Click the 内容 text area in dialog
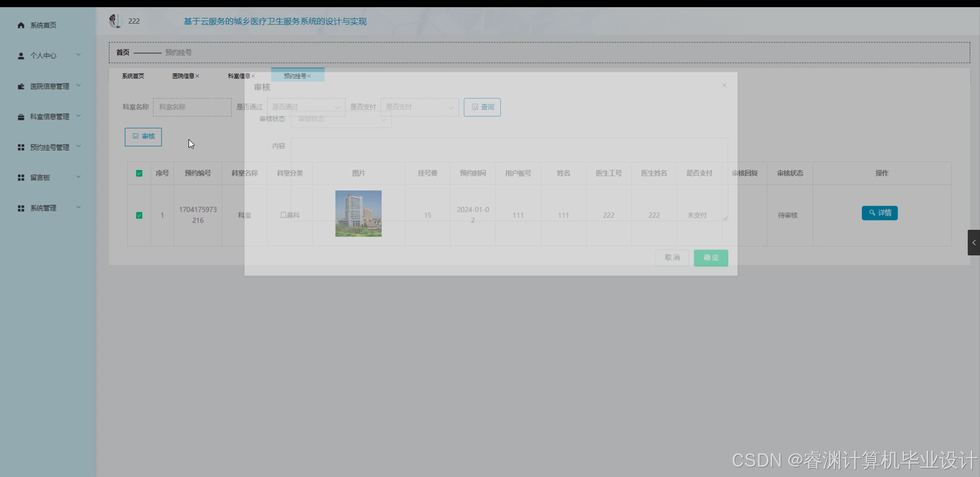980x477 pixels. [509, 179]
